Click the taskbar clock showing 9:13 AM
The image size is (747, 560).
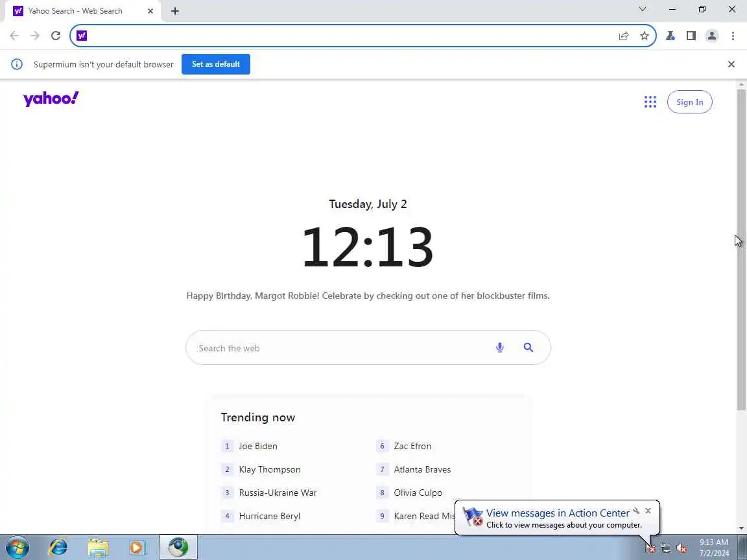tap(714, 548)
